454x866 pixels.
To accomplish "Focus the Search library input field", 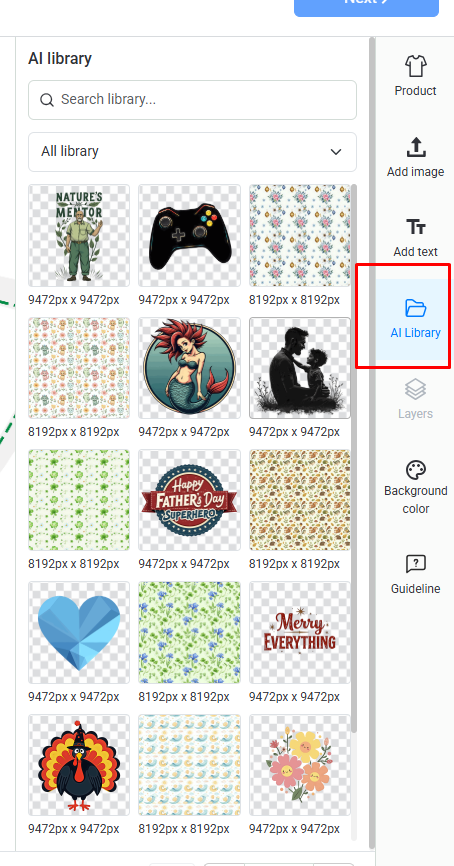I will [192, 100].
